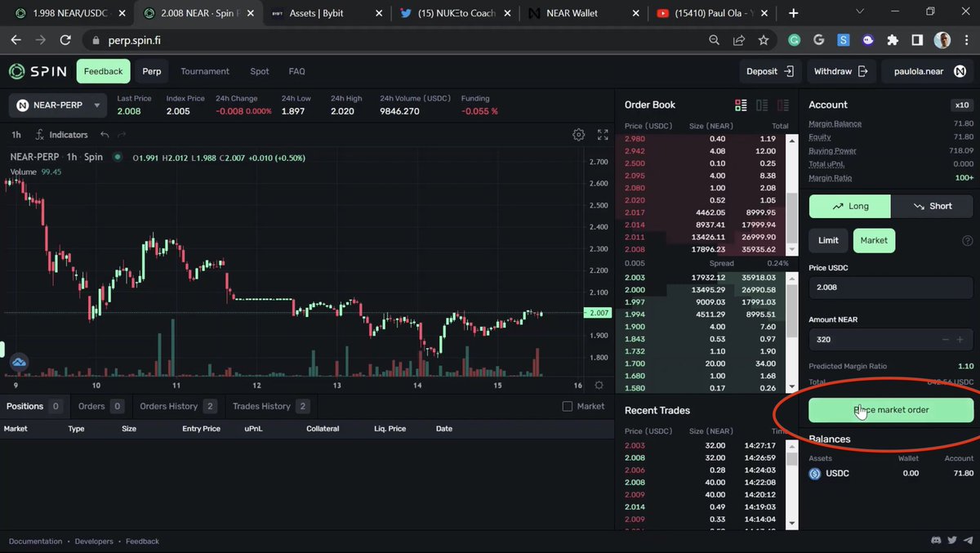Select Short position side
This screenshot has width=980, height=553.
(932, 206)
